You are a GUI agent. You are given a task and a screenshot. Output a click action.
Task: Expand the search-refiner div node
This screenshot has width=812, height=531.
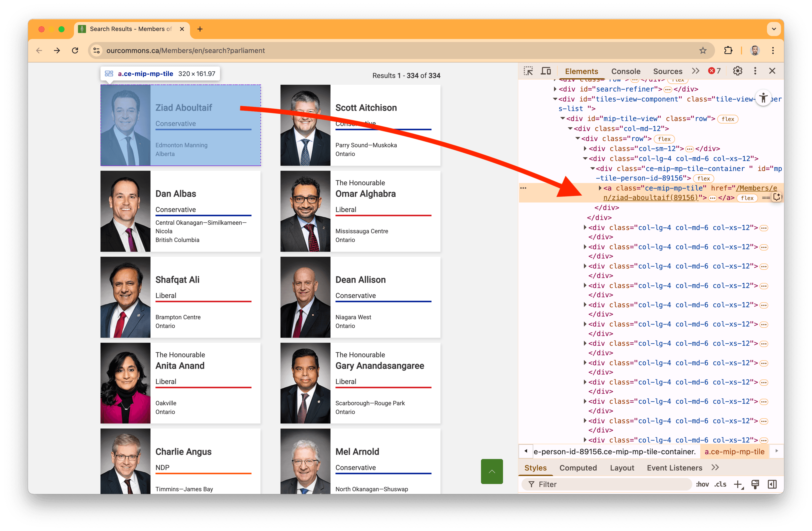click(x=555, y=89)
